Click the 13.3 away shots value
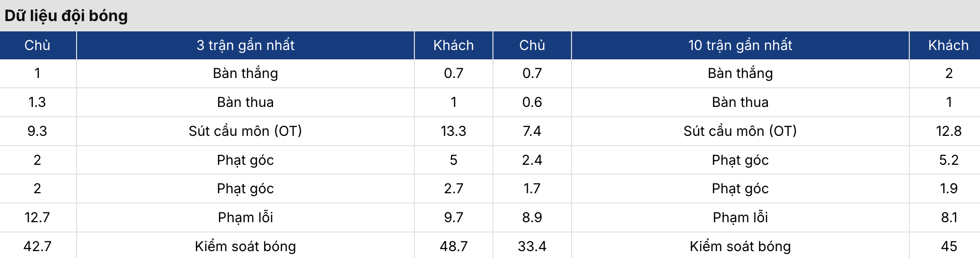980x258 pixels. coord(453,131)
